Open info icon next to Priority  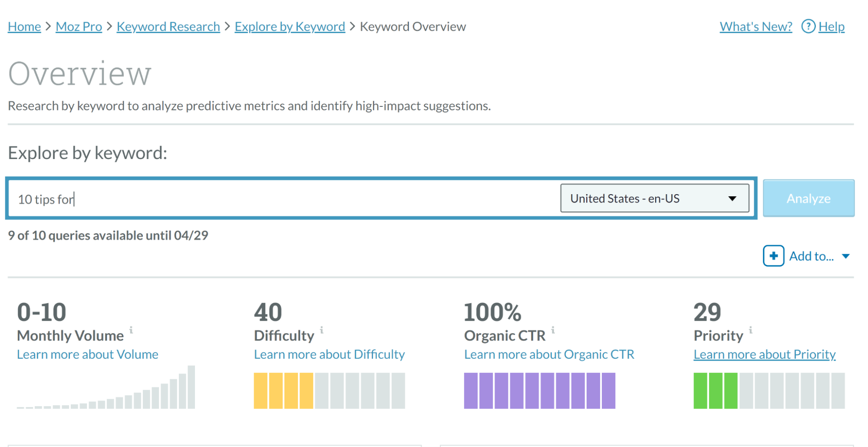750,330
